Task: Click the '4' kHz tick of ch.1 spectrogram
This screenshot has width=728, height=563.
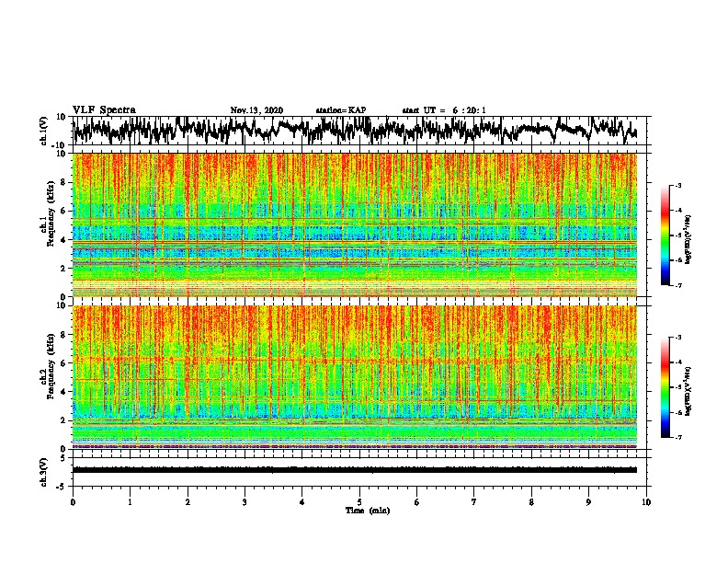Action: pyautogui.click(x=63, y=239)
